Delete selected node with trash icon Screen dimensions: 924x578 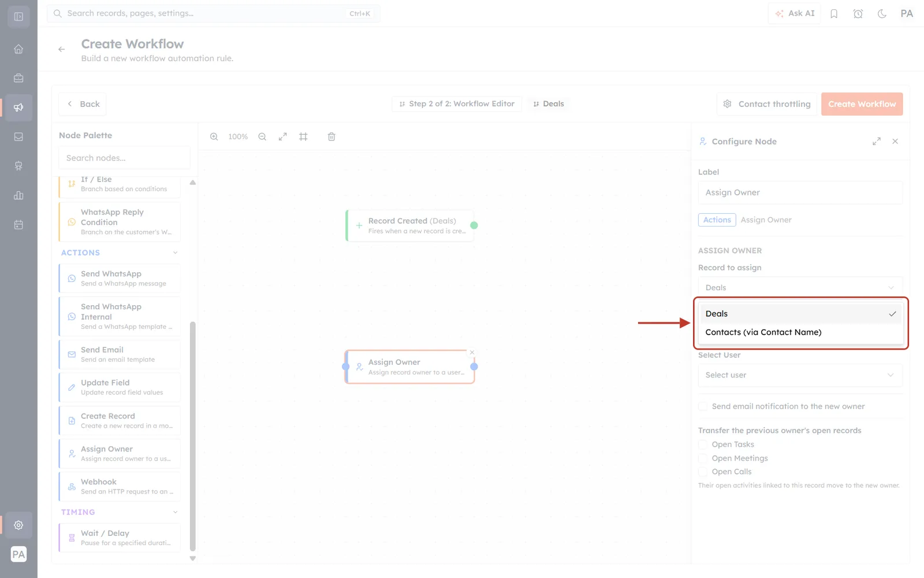tap(331, 137)
